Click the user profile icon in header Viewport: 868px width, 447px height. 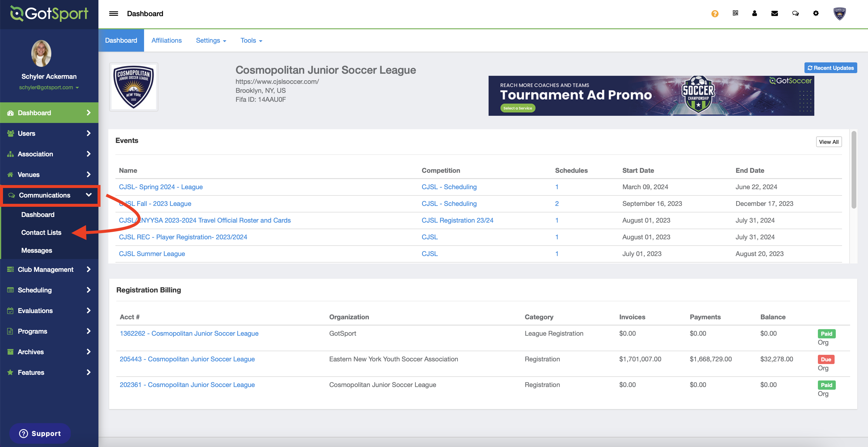click(754, 13)
